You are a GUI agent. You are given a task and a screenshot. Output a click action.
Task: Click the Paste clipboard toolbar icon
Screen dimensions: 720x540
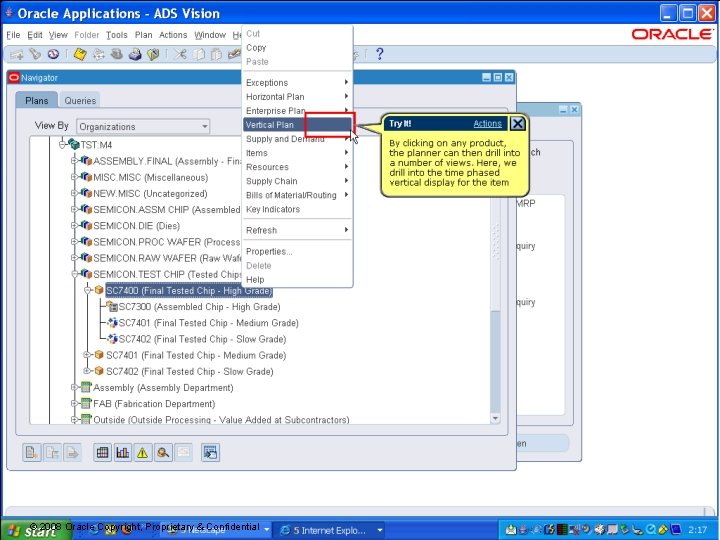pos(216,54)
